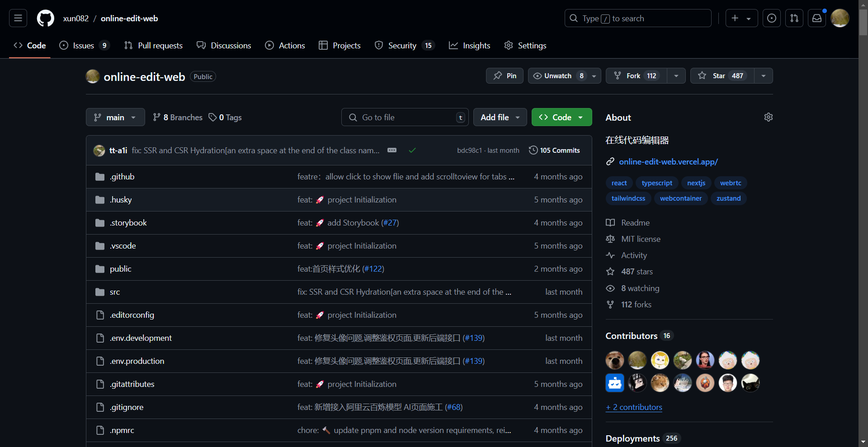The image size is (868, 447).
Task: Open the xun082 owner link
Action: click(x=76, y=19)
